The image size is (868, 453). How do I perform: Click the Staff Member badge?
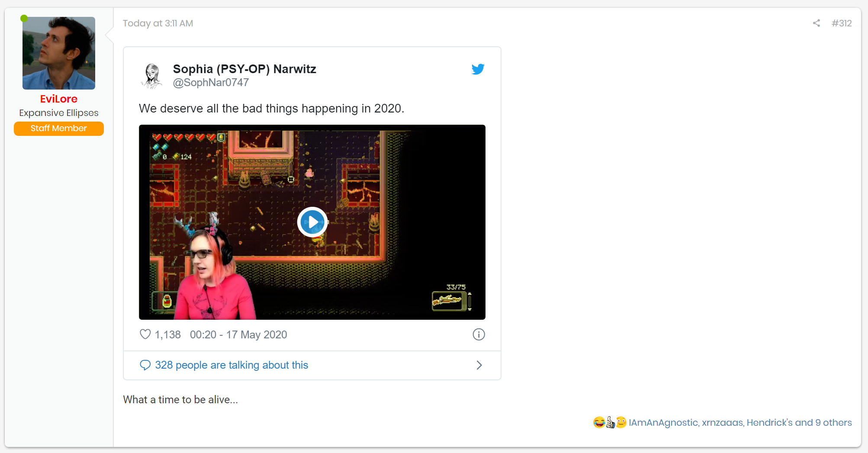point(59,129)
